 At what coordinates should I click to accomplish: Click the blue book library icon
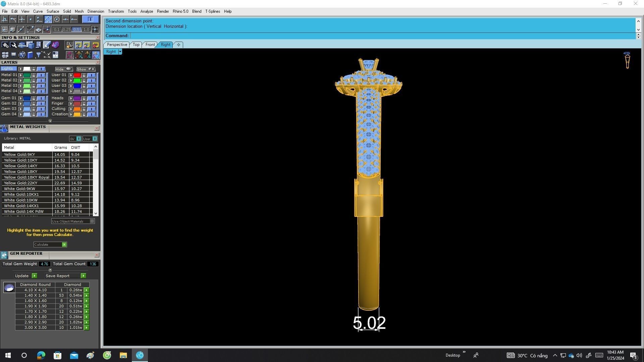(x=30, y=55)
